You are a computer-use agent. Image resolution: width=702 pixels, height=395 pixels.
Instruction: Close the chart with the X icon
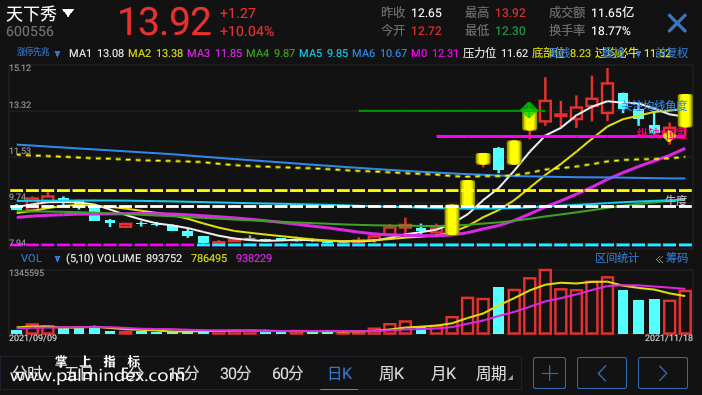(677, 23)
